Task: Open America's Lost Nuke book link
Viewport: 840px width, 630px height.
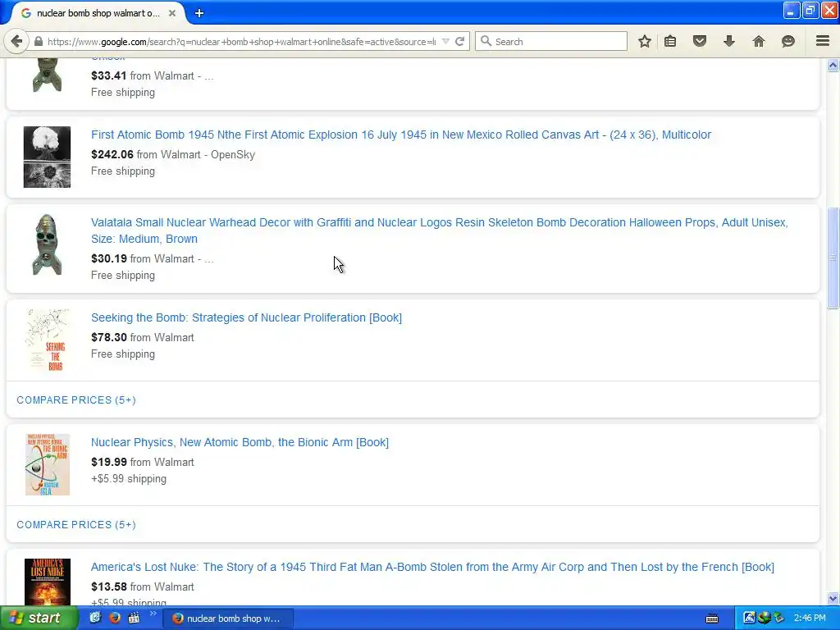Action: [432, 567]
